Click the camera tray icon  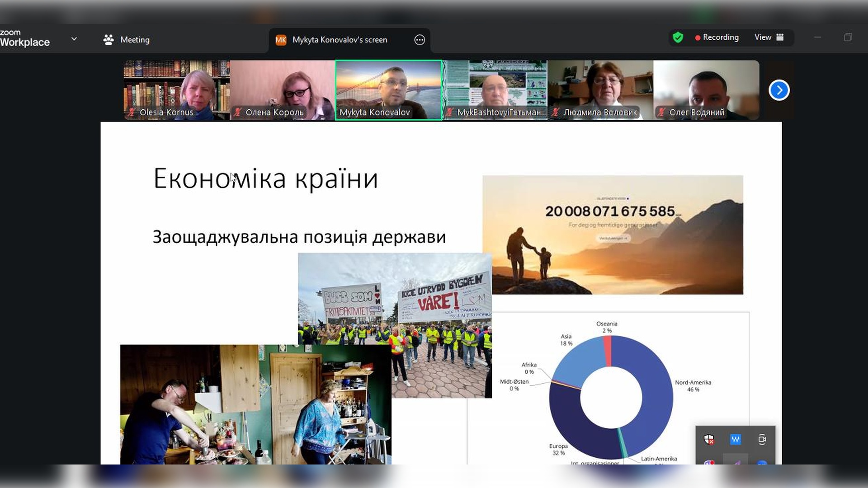pos(762,439)
